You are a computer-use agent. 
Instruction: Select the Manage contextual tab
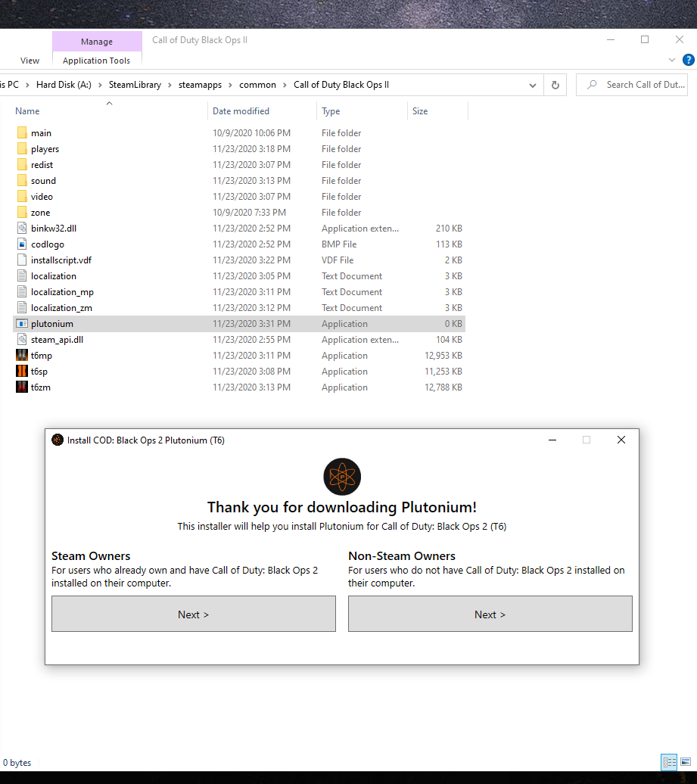click(x=97, y=42)
